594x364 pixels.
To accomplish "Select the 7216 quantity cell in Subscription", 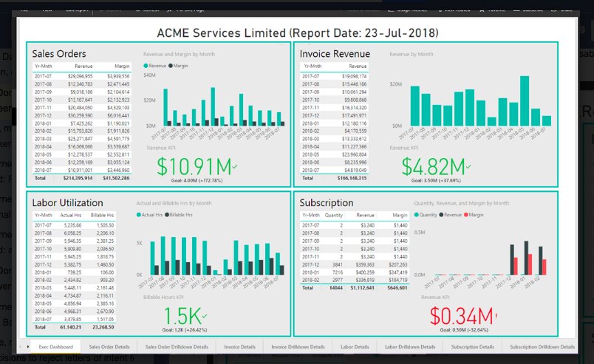I will click(338, 272).
